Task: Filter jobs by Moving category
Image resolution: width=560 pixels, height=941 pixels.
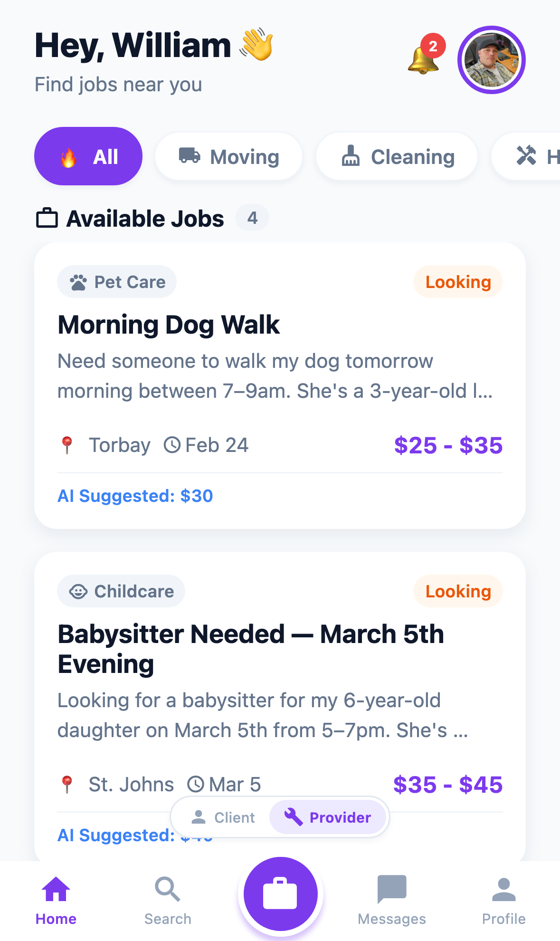Action: pyautogui.click(x=229, y=156)
